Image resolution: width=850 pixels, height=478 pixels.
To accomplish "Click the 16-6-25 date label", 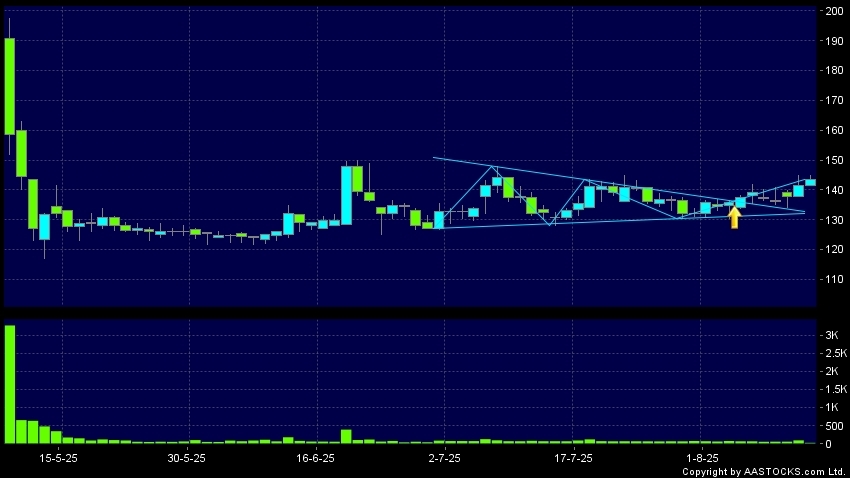I will [x=315, y=458].
